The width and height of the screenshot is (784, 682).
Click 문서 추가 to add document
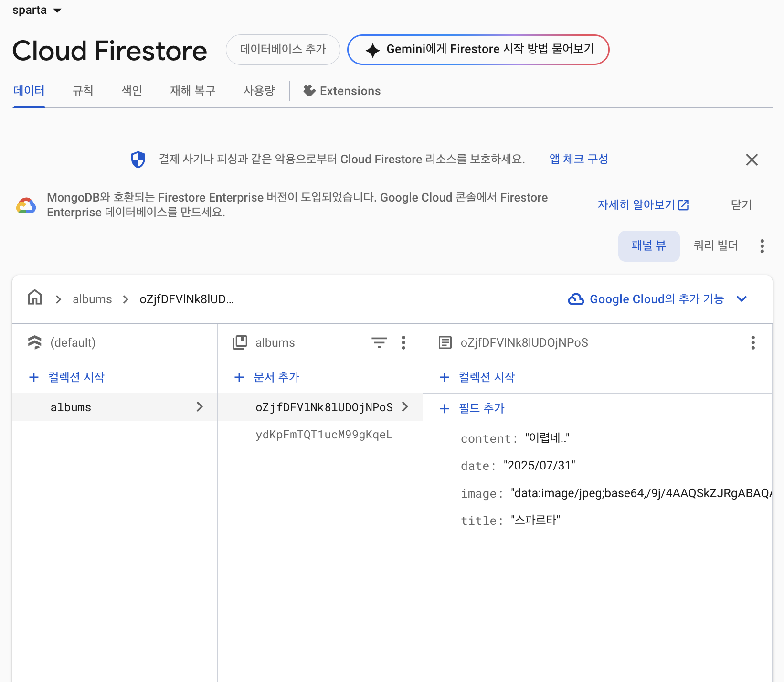267,377
